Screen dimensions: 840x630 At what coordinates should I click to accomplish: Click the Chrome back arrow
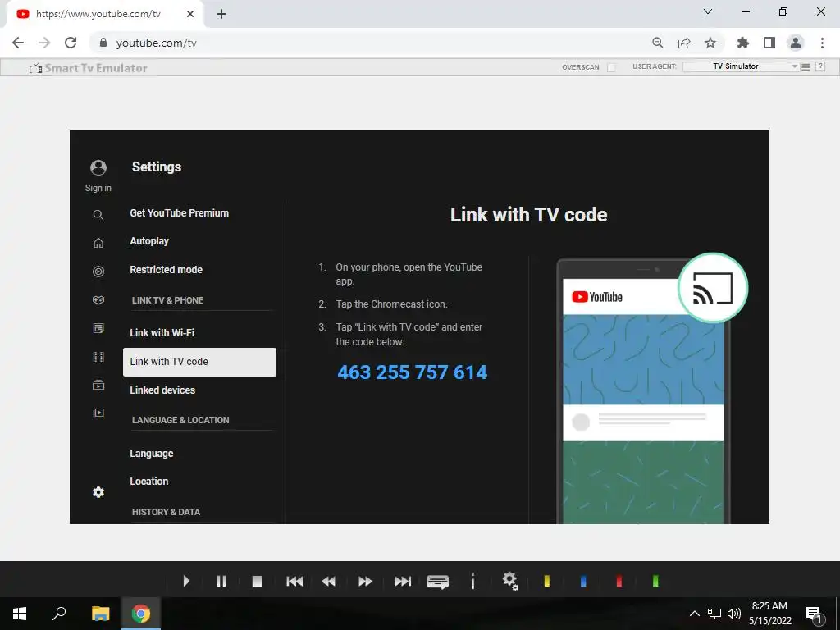[18, 43]
